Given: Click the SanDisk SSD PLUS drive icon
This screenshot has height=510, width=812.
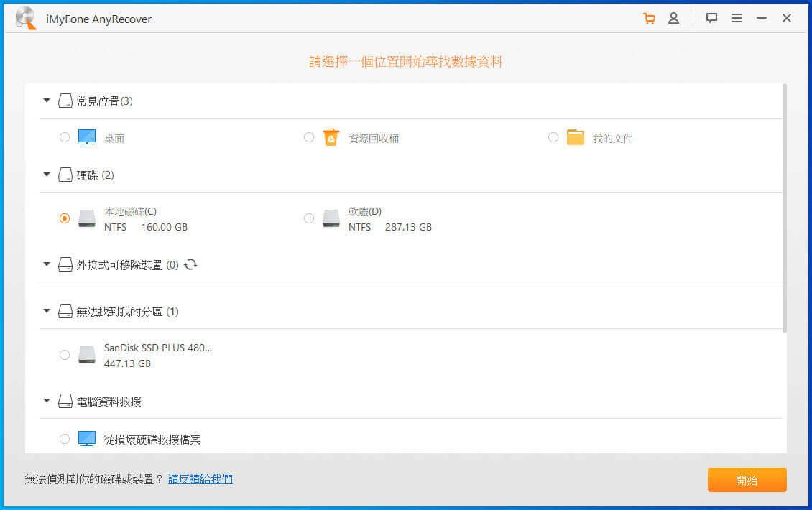Looking at the screenshot, I should click(86, 355).
